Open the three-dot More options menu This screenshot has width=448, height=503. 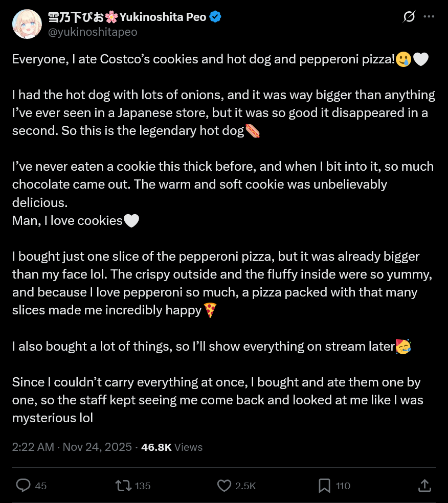[430, 17]
